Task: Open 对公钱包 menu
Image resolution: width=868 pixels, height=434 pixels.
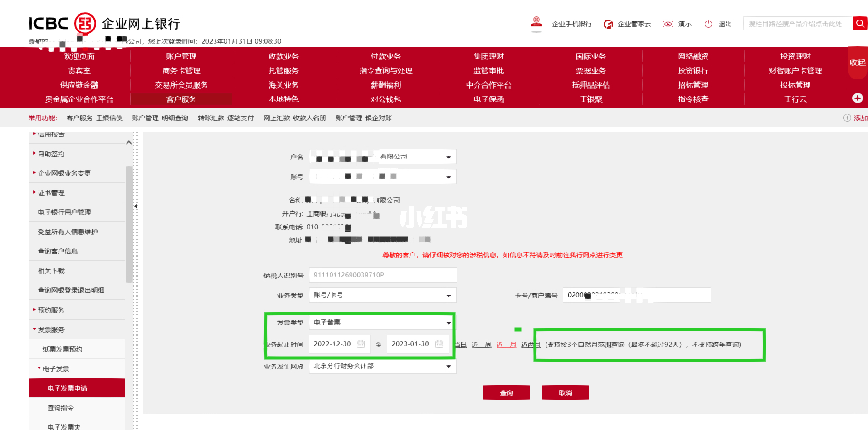Action: pyautogui.click(x=386, y=99)
